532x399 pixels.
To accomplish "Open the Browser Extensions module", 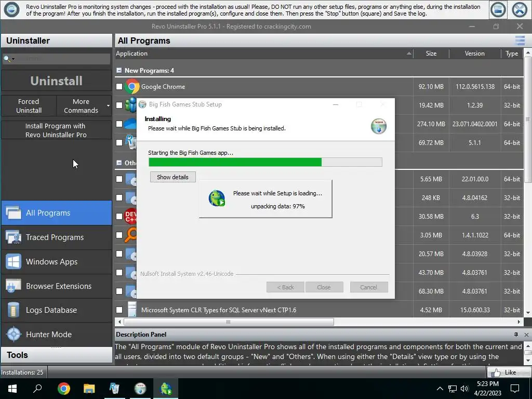I will click(56, 286).
